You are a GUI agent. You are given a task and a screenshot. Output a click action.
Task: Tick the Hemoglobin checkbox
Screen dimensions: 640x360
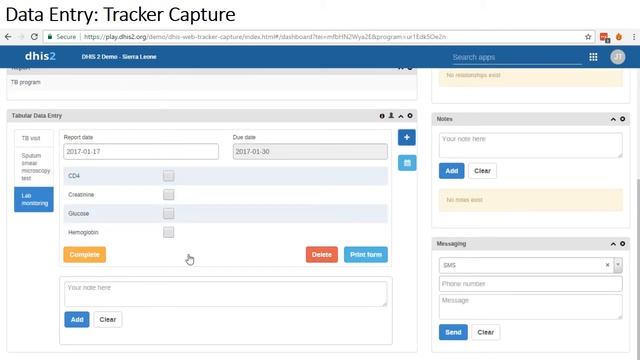coord(169,232)
